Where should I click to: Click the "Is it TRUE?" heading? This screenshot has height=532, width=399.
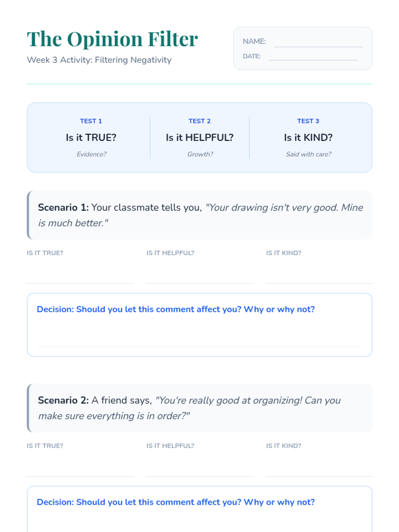[91, 137]
